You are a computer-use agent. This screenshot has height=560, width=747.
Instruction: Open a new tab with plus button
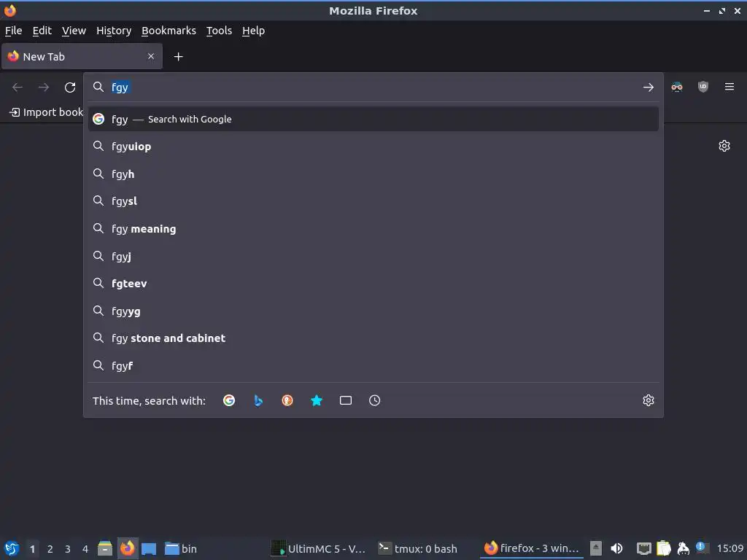(178, 57)
